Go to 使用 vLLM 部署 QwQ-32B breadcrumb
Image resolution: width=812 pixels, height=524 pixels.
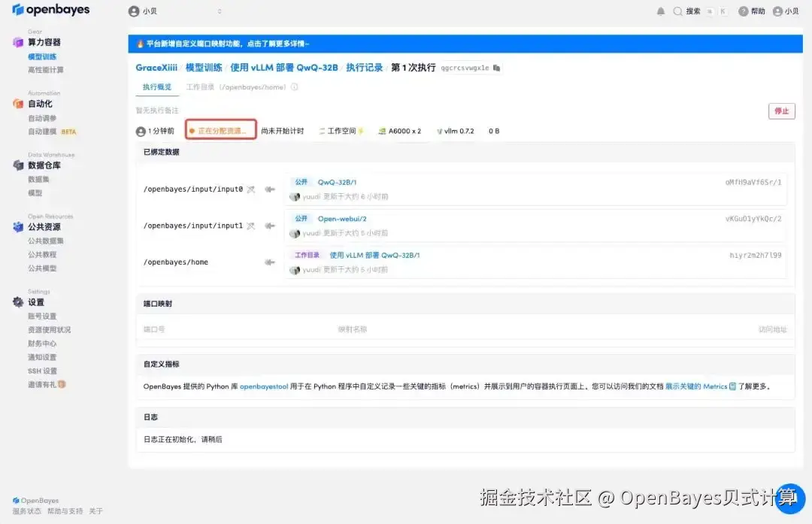point(283,68)
